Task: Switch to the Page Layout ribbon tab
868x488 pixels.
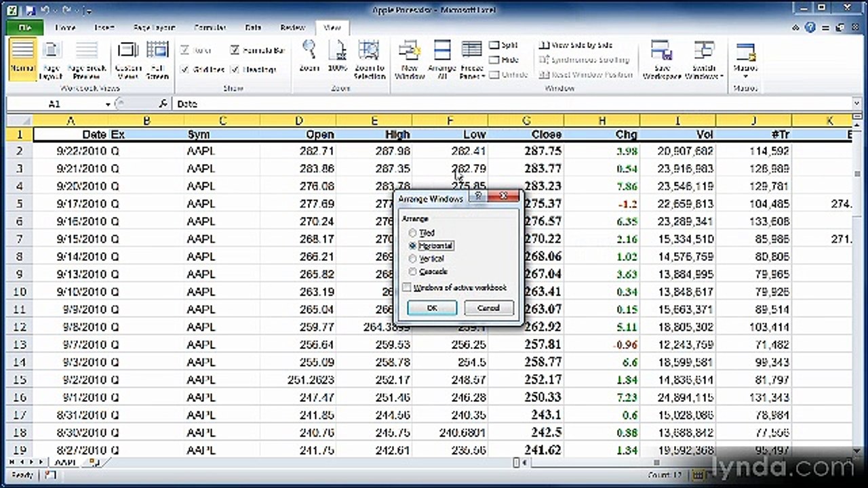Action: (x=155, y=28)
